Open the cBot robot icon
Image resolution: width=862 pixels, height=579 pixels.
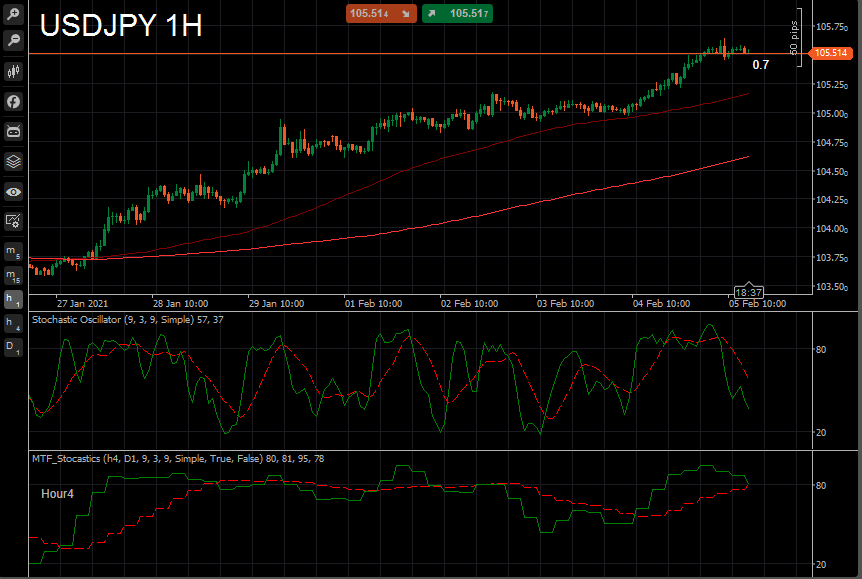13,131
